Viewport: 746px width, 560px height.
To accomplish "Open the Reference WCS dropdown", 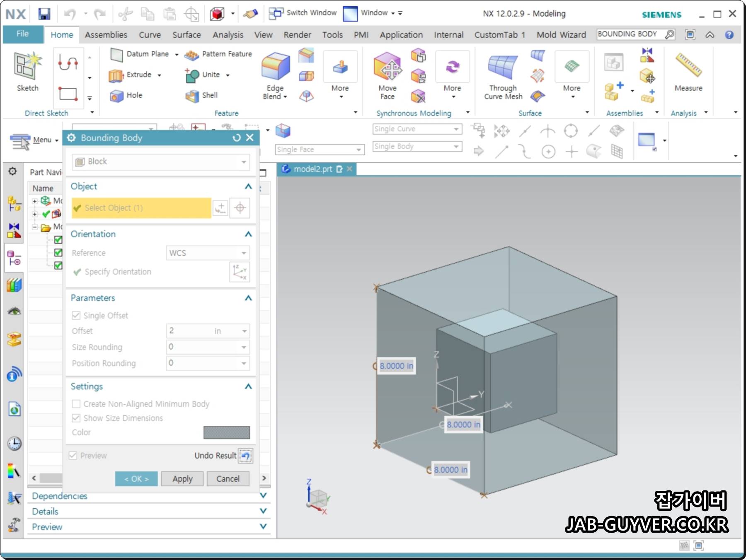I will pyautogui.click(x=208, y=253).
